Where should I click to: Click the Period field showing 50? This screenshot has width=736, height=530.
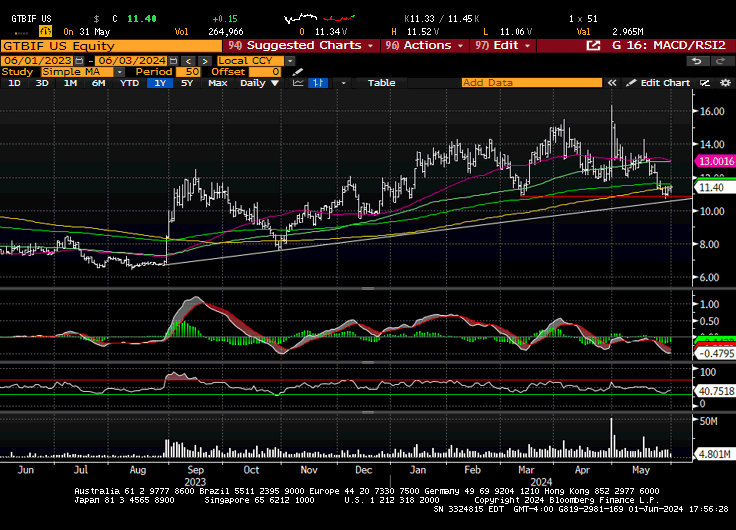[x=189, y=72]
